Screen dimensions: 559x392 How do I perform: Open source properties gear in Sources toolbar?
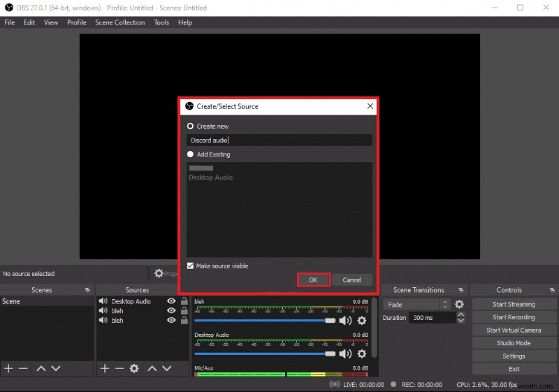[x=134, y=368]
